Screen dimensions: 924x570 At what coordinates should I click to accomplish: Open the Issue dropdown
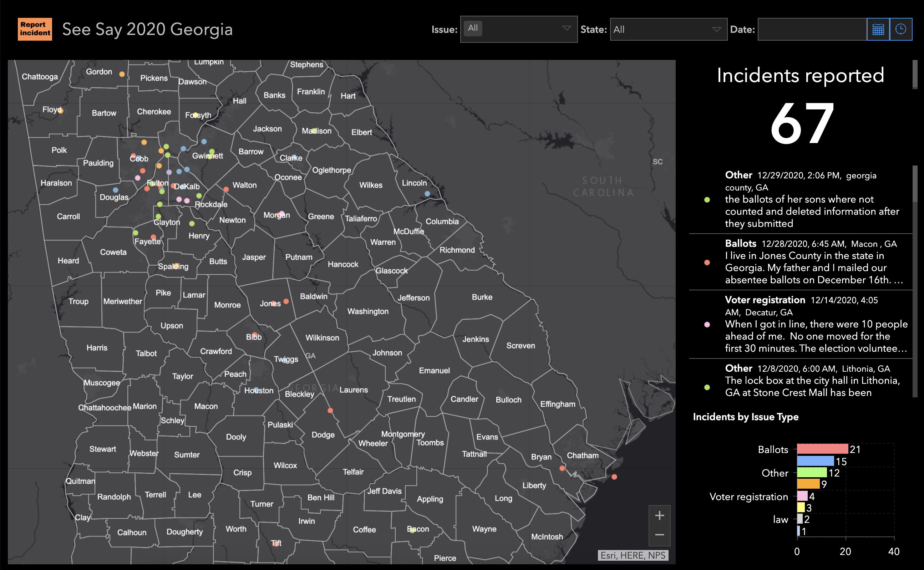519,29
